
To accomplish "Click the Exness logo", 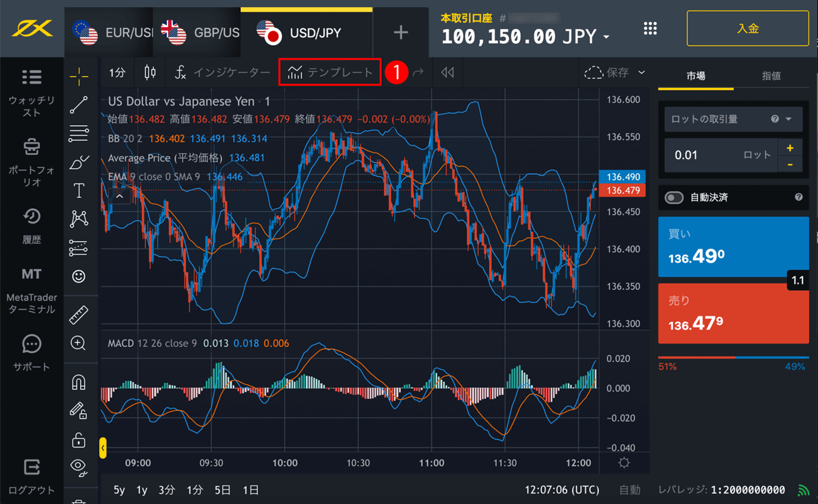I will 32,28.
